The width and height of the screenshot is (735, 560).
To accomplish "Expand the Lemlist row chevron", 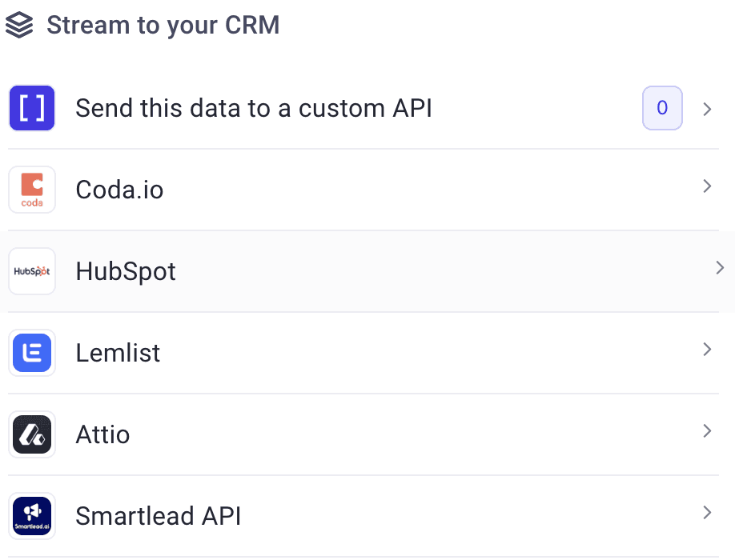I will 707,349.
